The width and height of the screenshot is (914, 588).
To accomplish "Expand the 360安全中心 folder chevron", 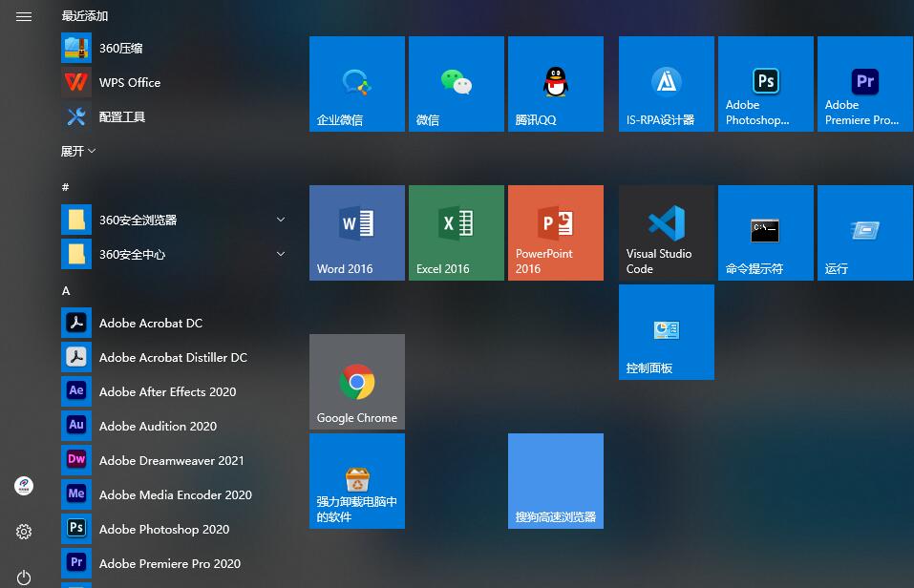I will coord(281,254).
